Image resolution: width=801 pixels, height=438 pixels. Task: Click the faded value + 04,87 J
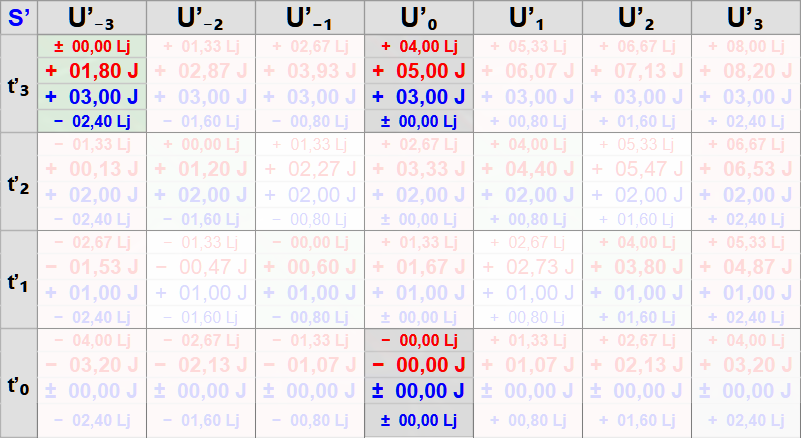tap(746, 267)
